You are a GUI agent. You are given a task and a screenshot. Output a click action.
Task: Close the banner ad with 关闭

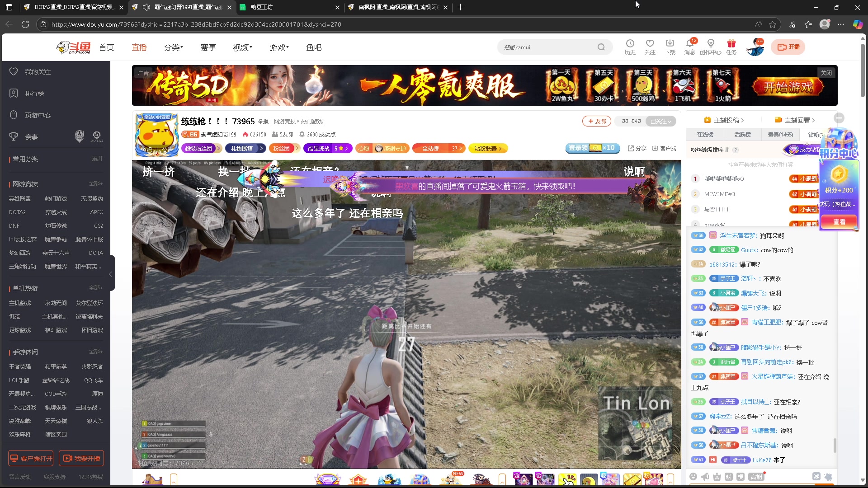pos(826,73)
